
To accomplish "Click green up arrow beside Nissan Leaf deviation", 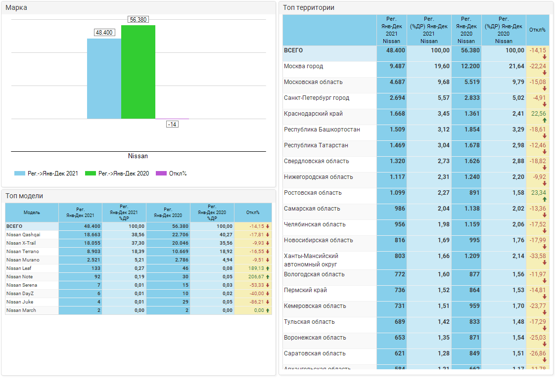I will coord(268,268).
